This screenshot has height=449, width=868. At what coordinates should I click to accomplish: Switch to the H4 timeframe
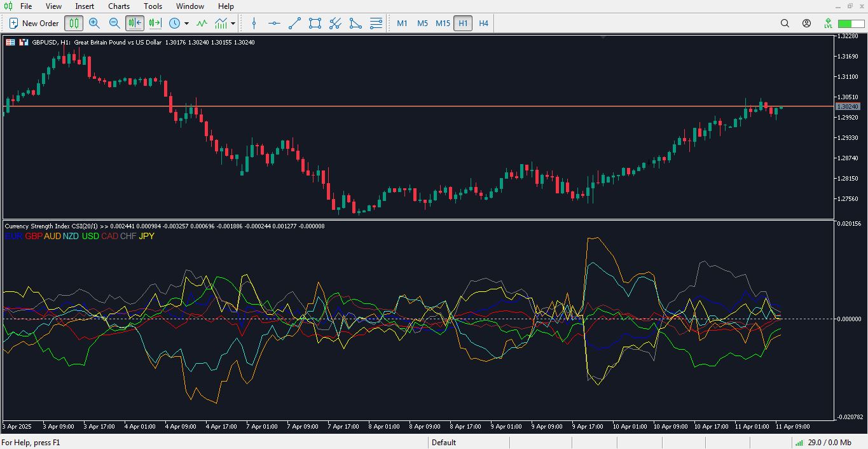point(483,23)
